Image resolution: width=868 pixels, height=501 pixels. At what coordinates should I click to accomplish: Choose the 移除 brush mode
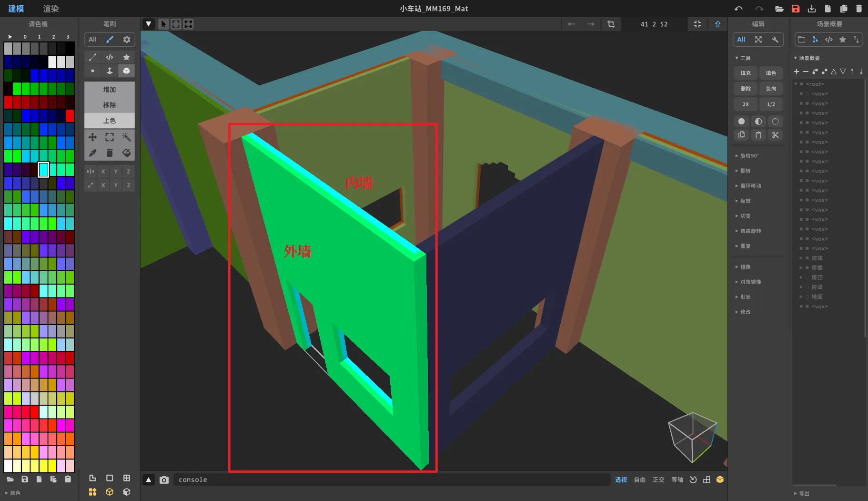[x=109, y=105]
